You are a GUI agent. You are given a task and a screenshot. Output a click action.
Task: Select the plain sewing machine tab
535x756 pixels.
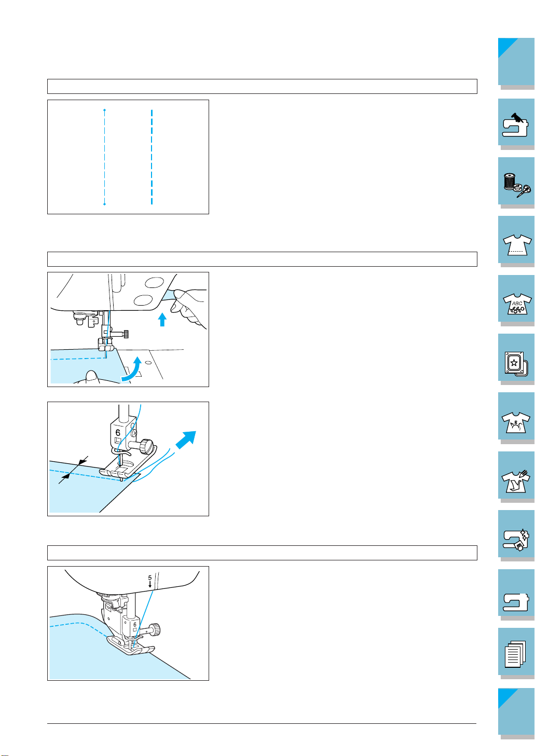[x=516, y=593]
